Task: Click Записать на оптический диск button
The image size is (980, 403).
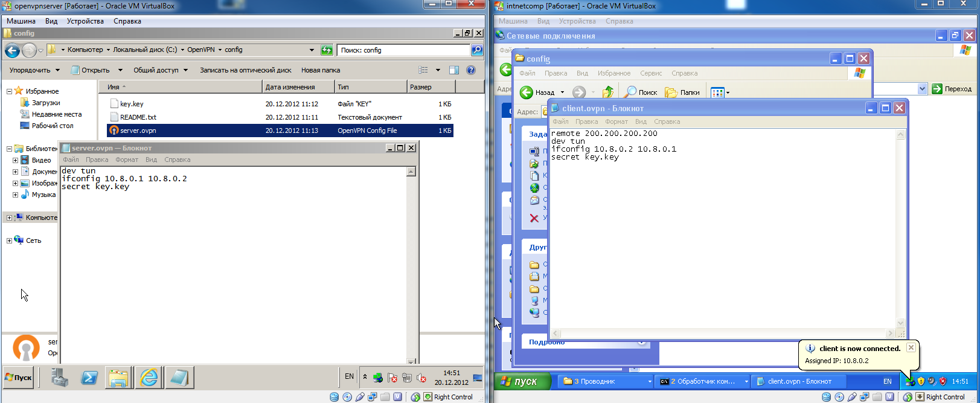Action: 245,70
